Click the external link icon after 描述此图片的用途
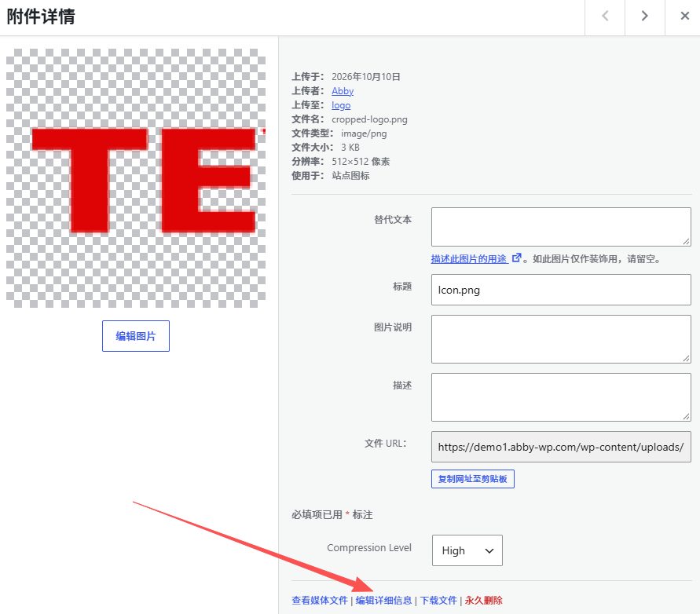 click(x=516, y=258)
